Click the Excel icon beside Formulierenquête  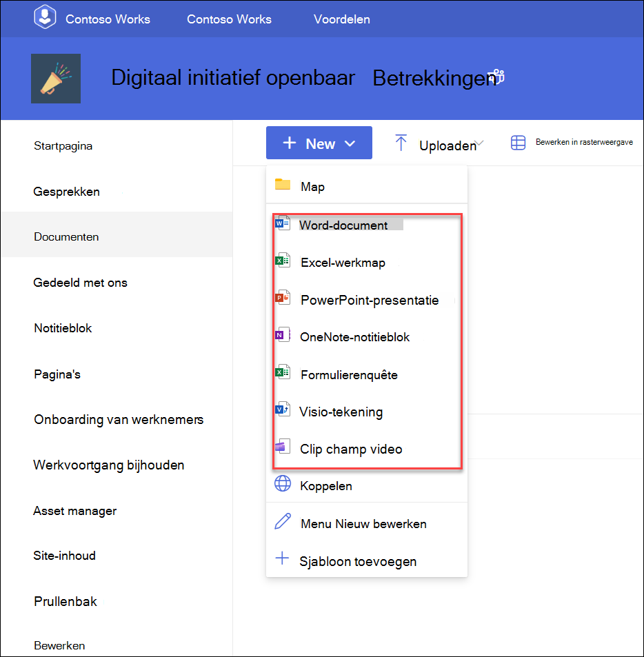pyautogui.click(x=283, y=372)
